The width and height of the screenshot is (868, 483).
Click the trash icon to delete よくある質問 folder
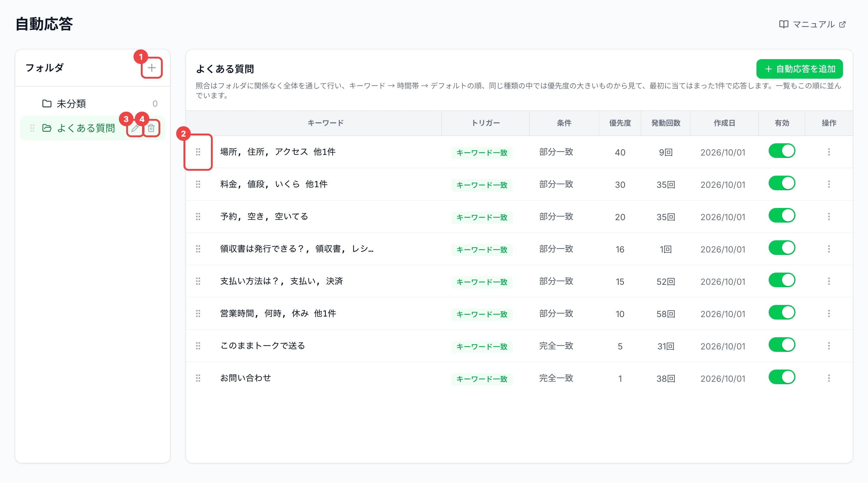point(151,128)
